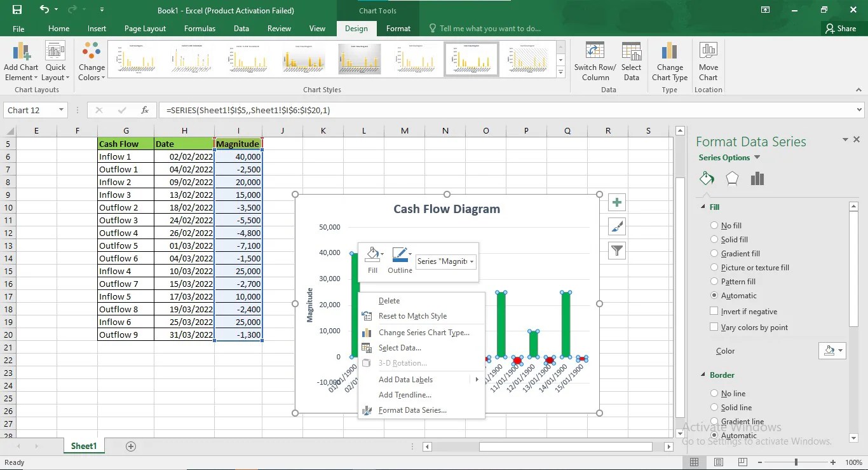Click the Fill button on the mini toolbar
Screen dimensions: 868x470
pyautogui.click(x=373, y=258)
